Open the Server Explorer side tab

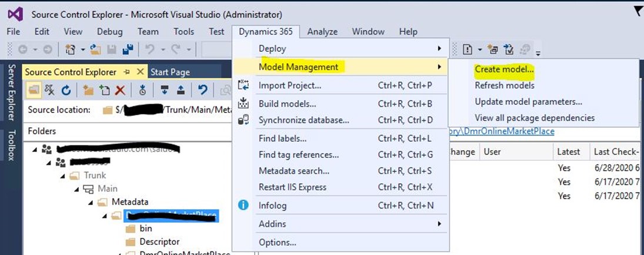tap(12, 93)
